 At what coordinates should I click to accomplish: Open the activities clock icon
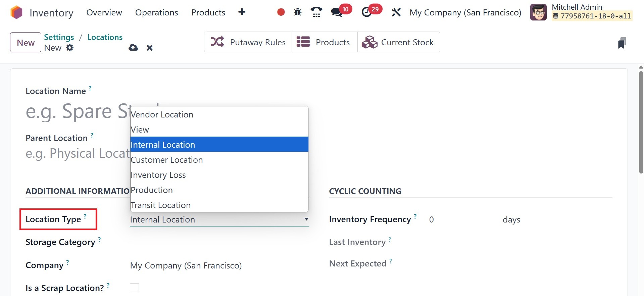click(366, 12)
